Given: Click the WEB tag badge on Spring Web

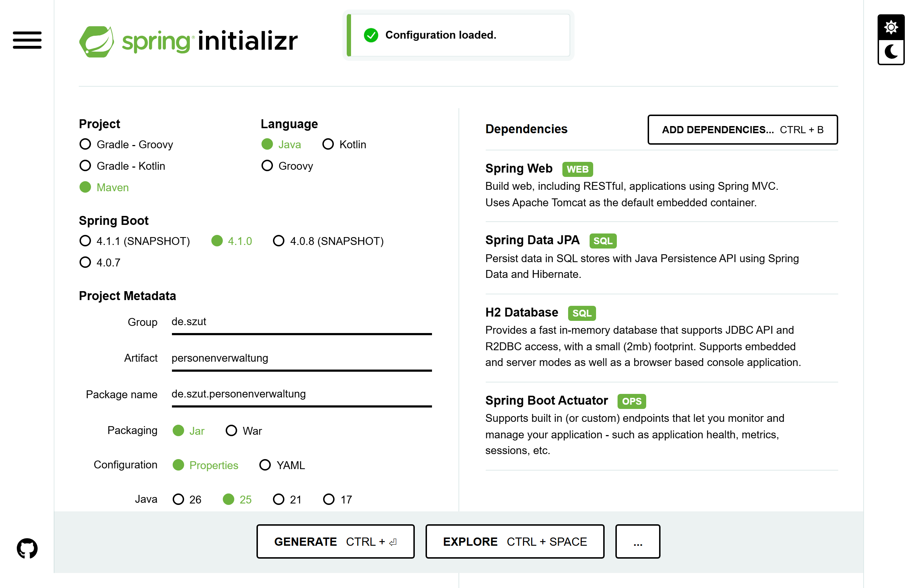Looking at the screenshot, I should (x=577, y=169).
